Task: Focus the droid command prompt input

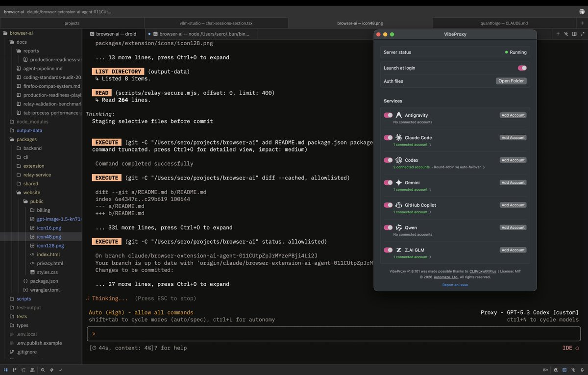Action: (333, 334)
